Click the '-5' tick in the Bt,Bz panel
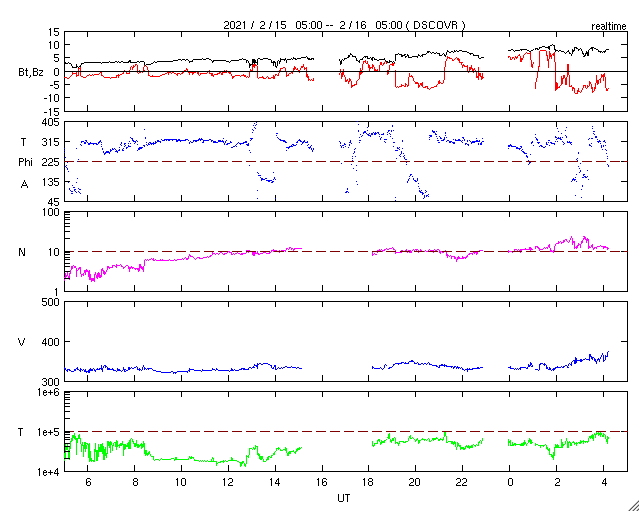The image size is (640, 512). (x=54, y=85)
